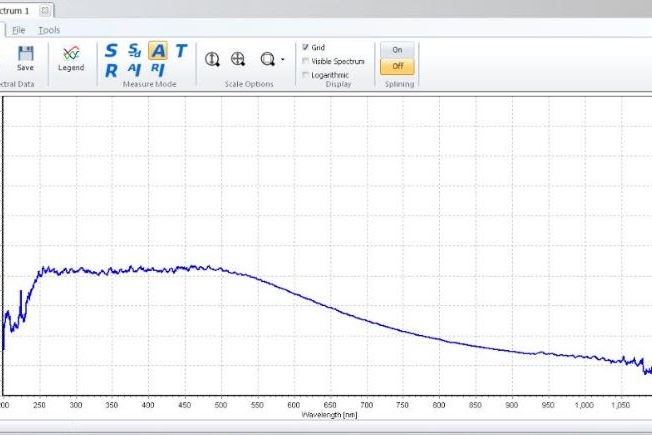Uncheck the Grid checkbox
652x435 pixels.
[305, 47]
